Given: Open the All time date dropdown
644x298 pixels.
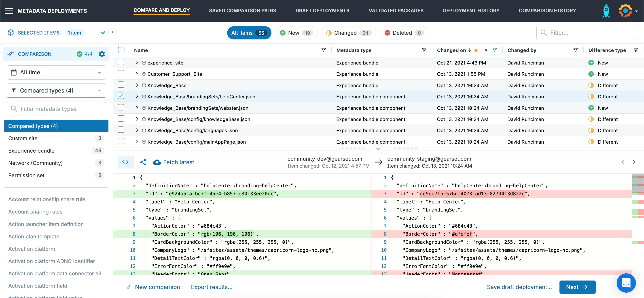Looking at the screenshot, I should pyautogui.click(x=56, y=72).
